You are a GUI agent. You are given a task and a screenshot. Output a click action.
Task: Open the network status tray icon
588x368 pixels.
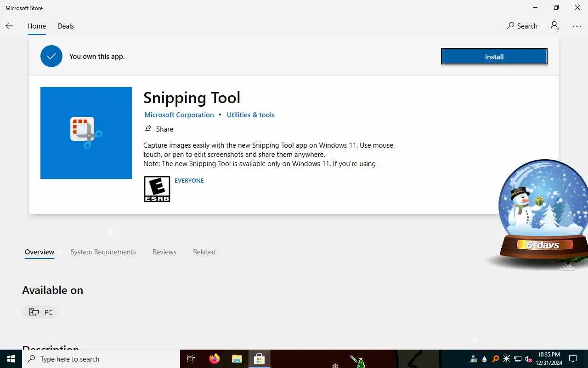(518, 359)
